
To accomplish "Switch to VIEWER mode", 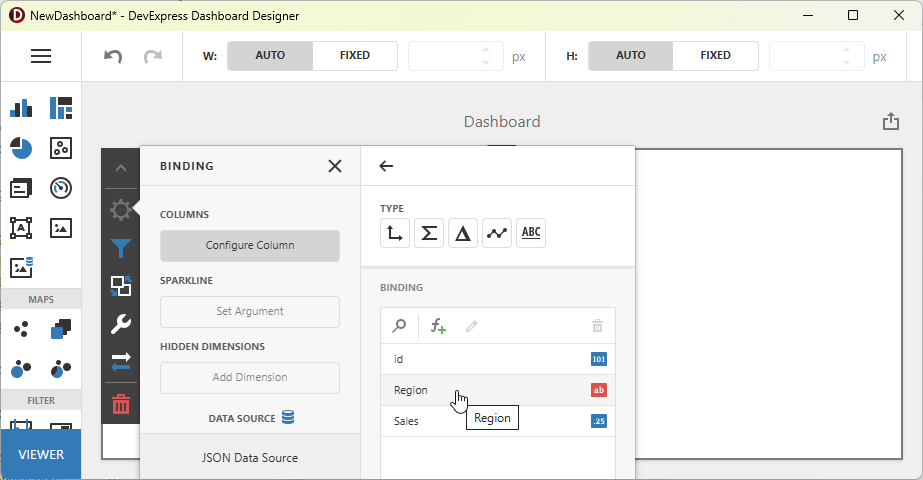I will (41, 454).
